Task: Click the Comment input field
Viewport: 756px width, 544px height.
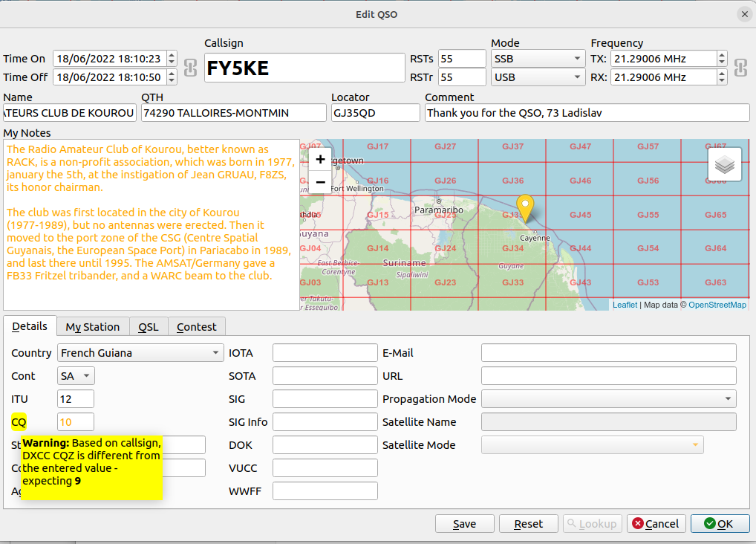Action: (x=587, y=112)
